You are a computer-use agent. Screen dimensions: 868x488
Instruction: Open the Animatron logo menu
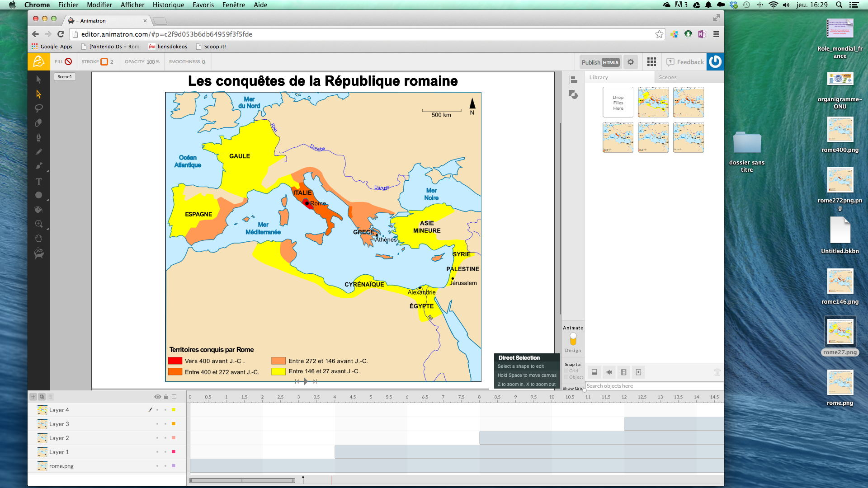coord(39,61)
